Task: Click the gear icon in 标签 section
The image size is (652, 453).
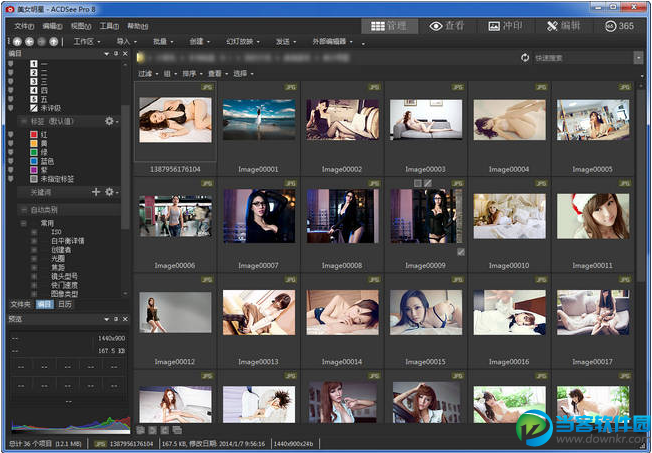Action: tap(109, 121)
